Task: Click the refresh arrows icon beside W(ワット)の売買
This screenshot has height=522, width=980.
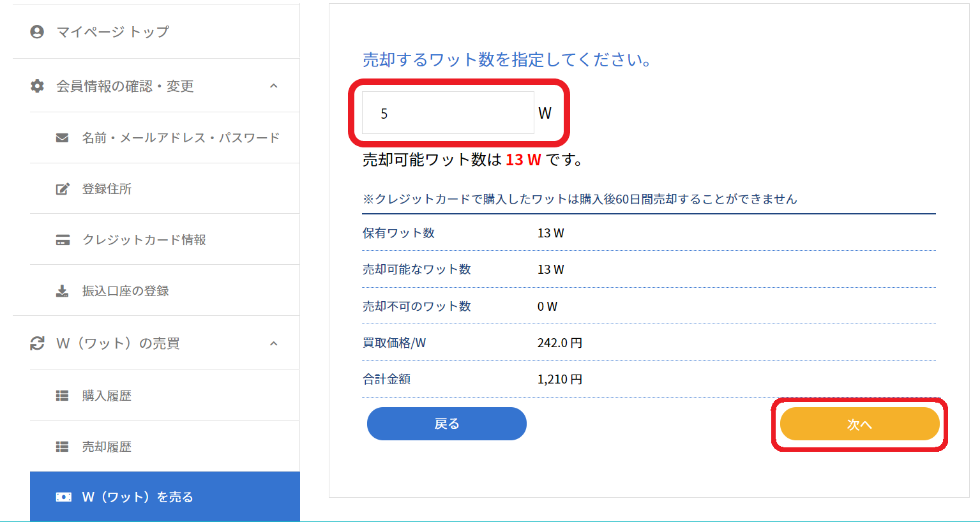Action: [x=37, y=343]
